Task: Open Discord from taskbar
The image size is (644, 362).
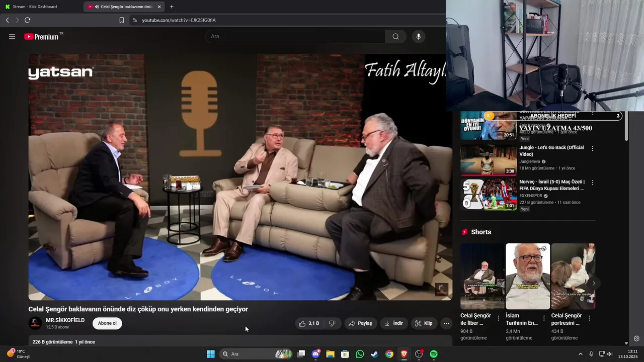Action: coord(316,354)
